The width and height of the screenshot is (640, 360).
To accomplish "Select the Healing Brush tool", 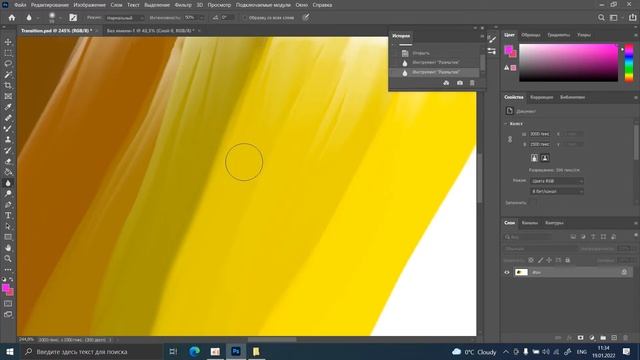I will tap(8, 118).
